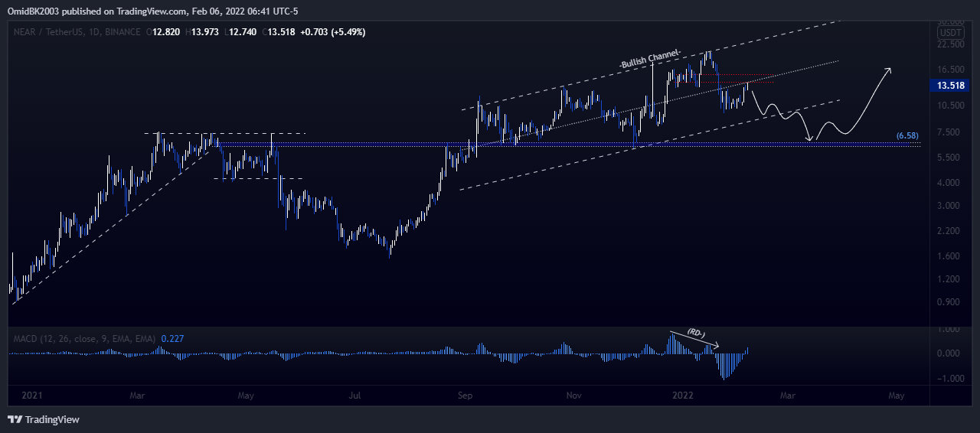Click the 2022 time axis label
Viewport: 980px width, 433px height.
pyautogui.click(x=682, y=396)
